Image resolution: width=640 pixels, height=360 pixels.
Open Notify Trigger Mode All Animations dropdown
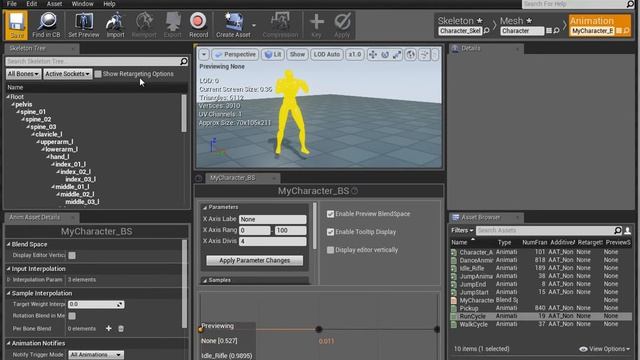coord(96,355)
